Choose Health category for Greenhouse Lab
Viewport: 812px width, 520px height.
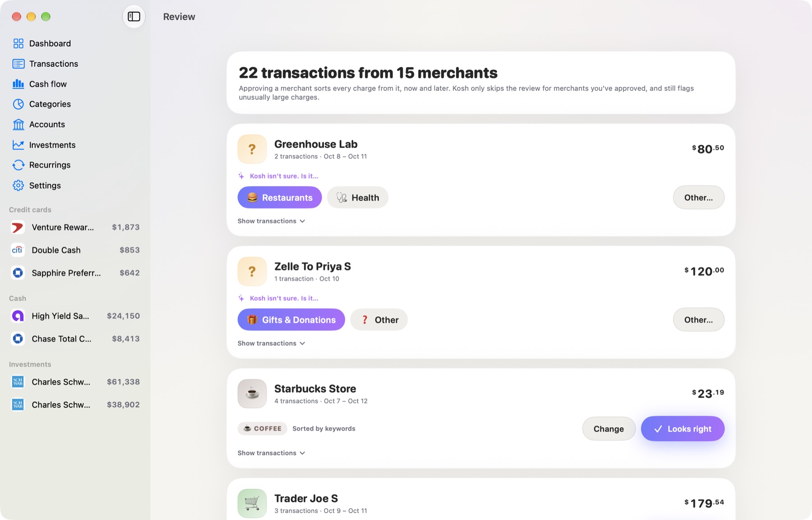coord(358,198)
